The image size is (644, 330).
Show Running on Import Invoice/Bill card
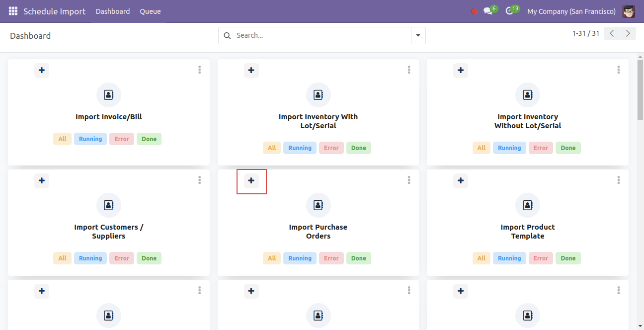[90, 139]
